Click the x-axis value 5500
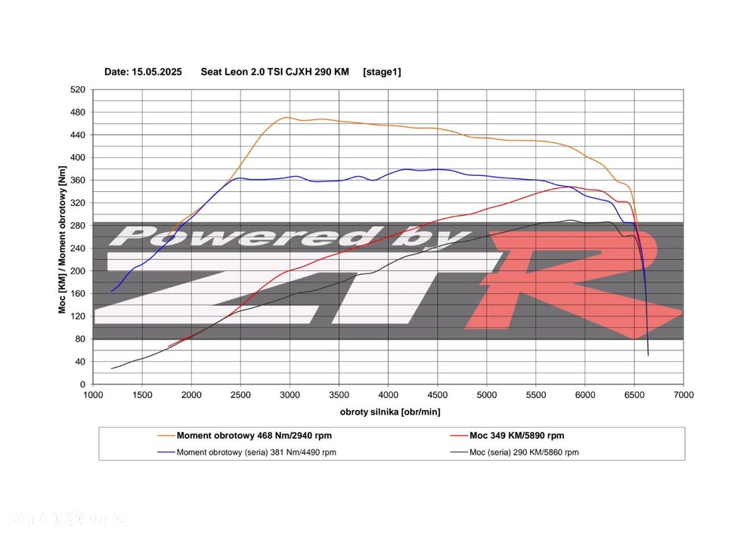 point(536,395)
